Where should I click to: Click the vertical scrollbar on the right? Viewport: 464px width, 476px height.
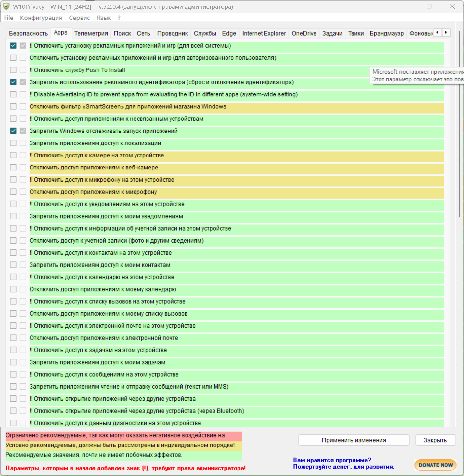click(x=459, y=123)
